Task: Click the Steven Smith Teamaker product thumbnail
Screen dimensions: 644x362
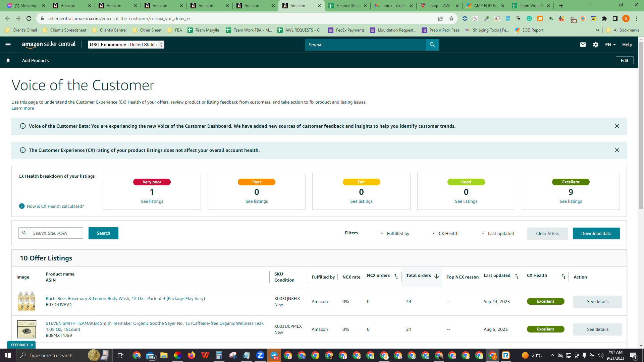Action: click(26, 329)
